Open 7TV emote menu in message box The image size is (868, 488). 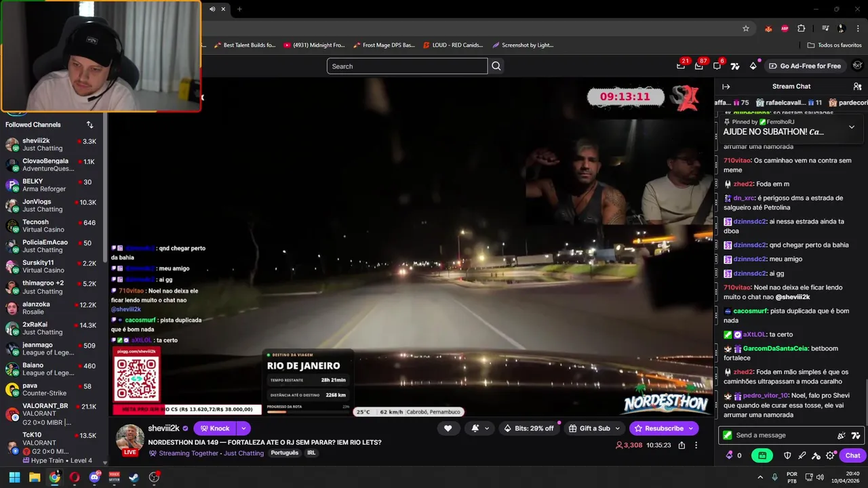856,435
